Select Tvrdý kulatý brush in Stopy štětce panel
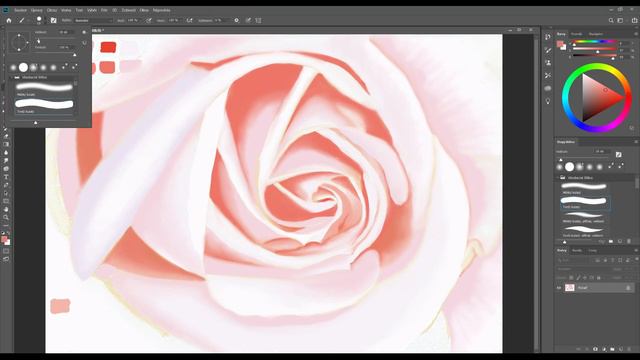The image size is (640, 360). pyautogui.click(x=584, y=202)
